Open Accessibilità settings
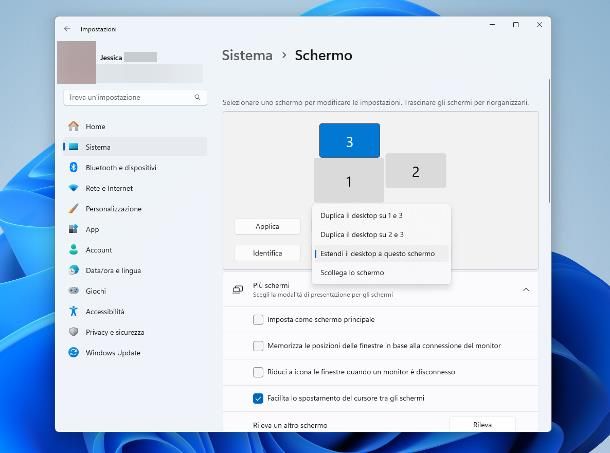Screen dimensions: 610x453 click(135, 311)
